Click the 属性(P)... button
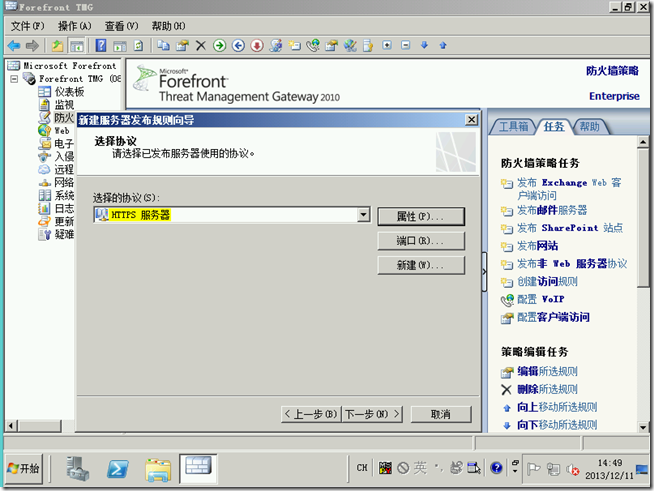The height and width of the screenshot is (491, 654). click(421, 217)
